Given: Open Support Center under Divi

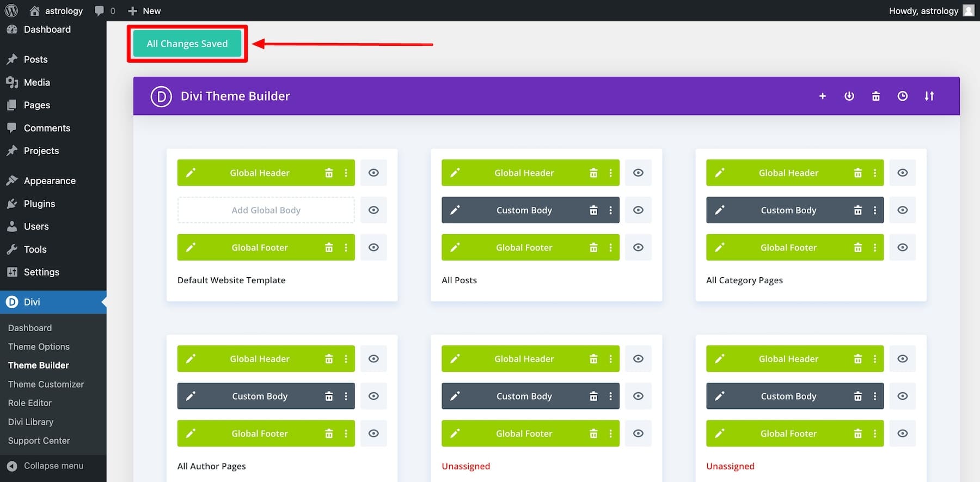Looking at the screenshot, I should [x=39, y=441].
